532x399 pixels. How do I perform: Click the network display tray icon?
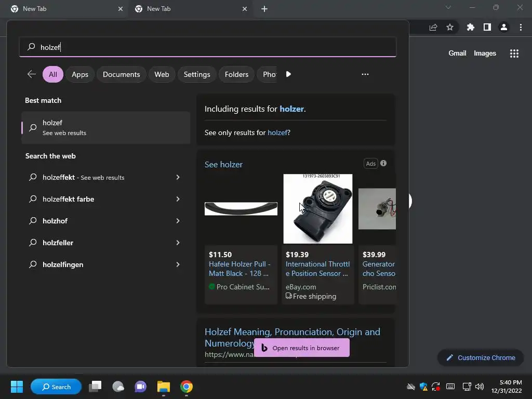point(467,387)
